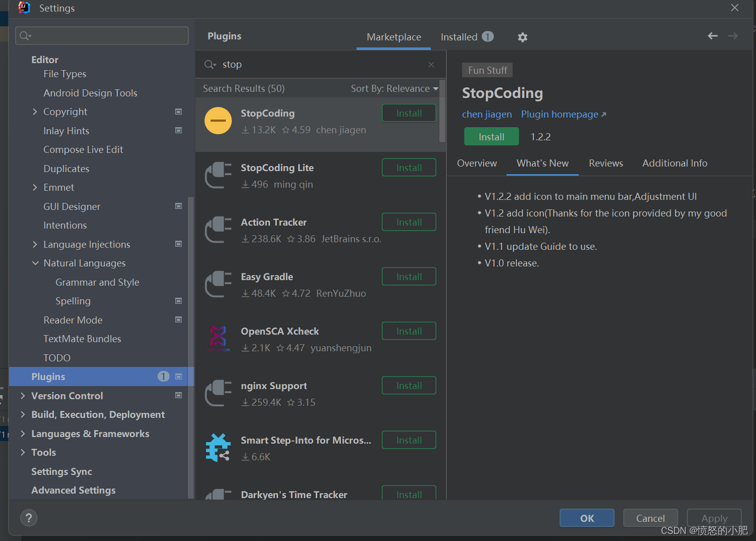Expand the Copyright tree node
Image resolution: width=756 pixels, height=541 pixels.
35,112
